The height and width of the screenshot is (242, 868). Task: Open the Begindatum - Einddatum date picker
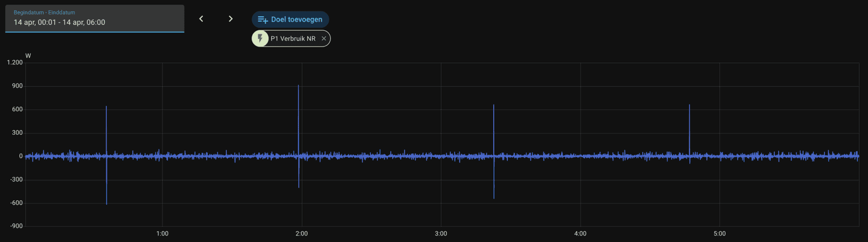coord(95,18)
